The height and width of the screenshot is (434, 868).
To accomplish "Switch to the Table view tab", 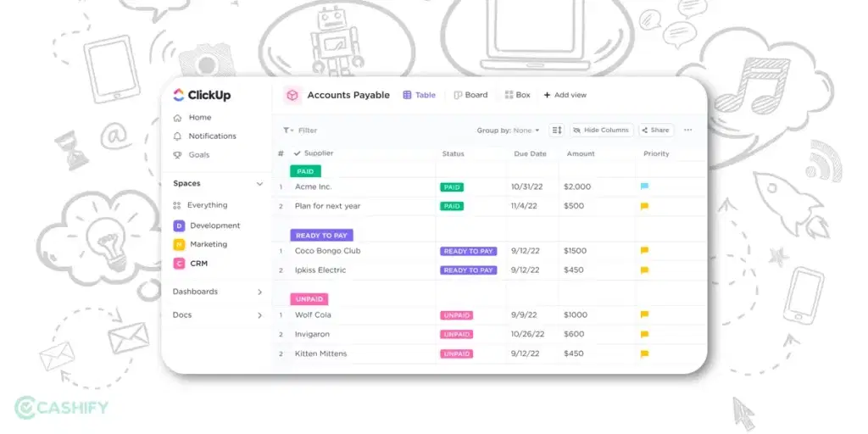I will click(x=419, y=95).
